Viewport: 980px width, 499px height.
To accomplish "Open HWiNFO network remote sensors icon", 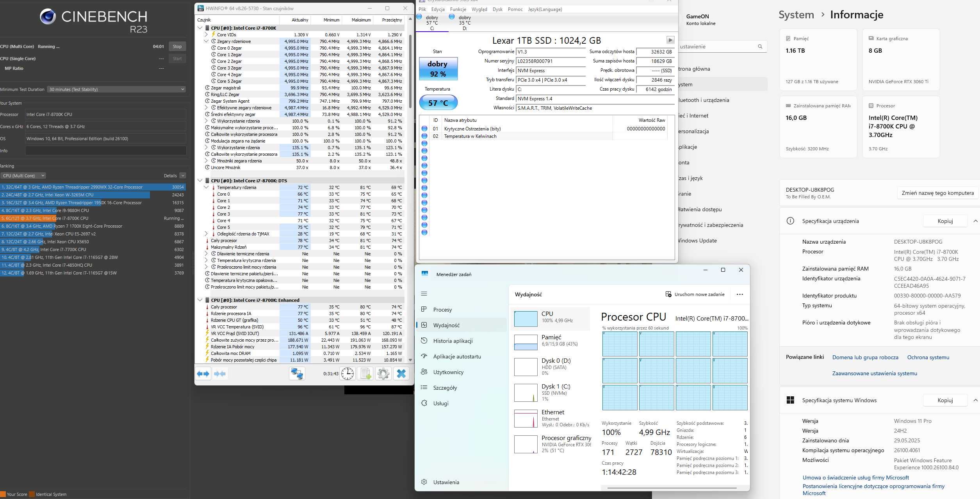I will 297,374.
